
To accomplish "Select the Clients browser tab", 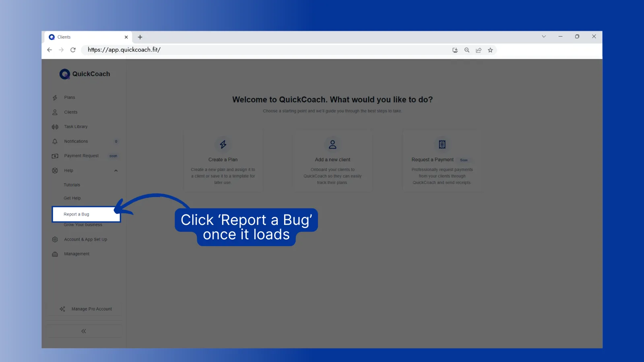I will [88, 37].
